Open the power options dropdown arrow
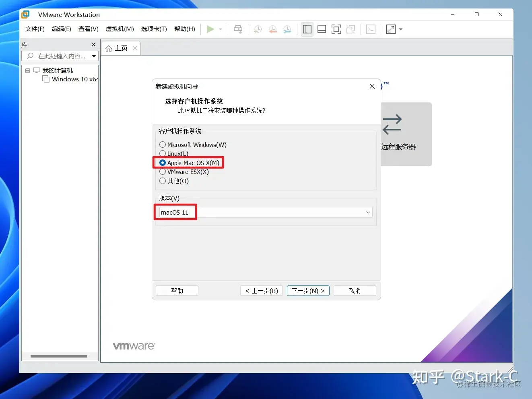Screen dimensions: 532x399 pos(221,29)
